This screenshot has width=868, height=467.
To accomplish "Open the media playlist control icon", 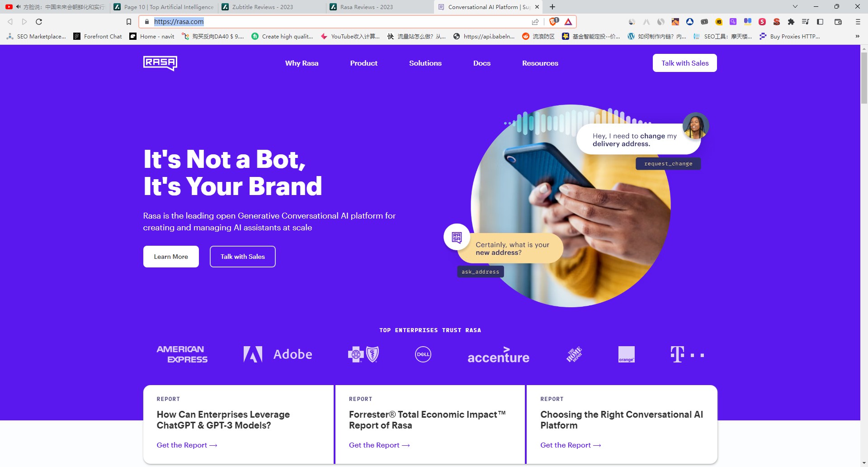I will click(805, 22).
